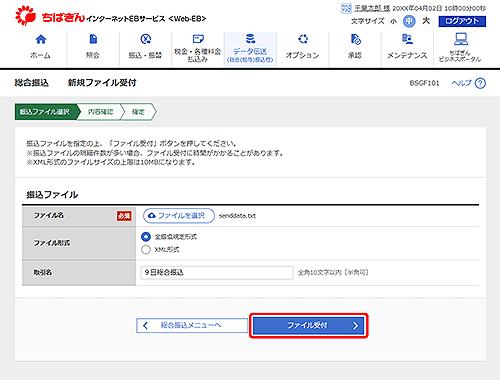This screenshot has width=500, height=380.
Task: Click the user icon beside the user name
Action: tap(346, 8)
